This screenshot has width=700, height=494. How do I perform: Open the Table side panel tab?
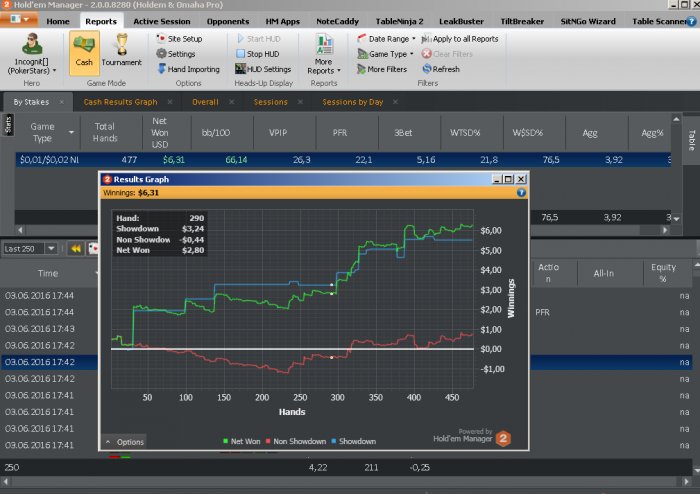tap(692, 140)
